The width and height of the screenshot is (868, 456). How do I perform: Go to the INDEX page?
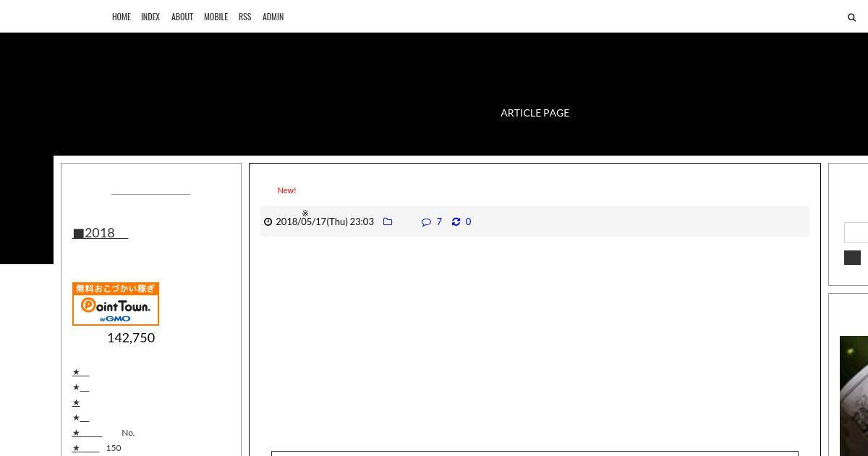(150, 17)
